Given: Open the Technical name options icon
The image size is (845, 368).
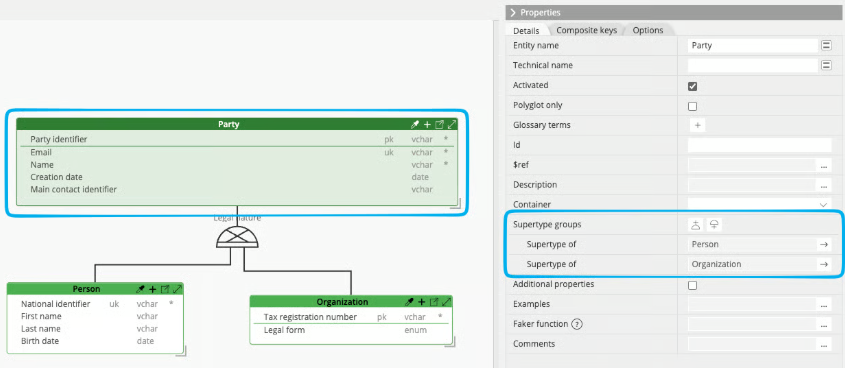Looking at the screenshot, I should coord(826,65).
